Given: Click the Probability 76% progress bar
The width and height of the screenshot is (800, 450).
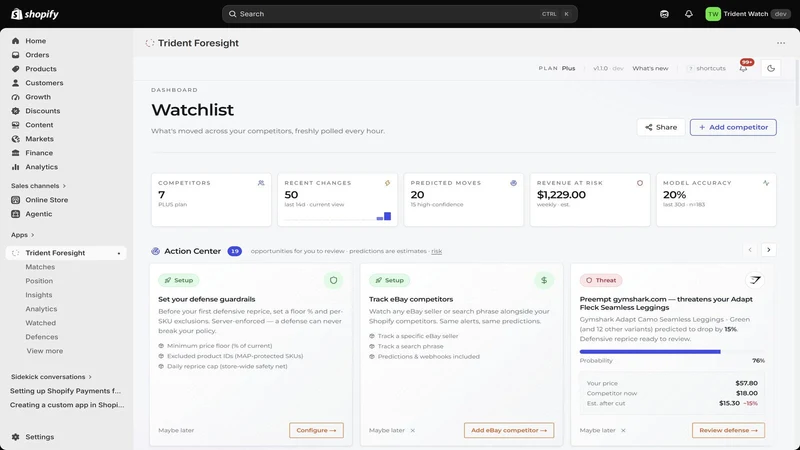Looking at the screenshot, I should 672,352.
